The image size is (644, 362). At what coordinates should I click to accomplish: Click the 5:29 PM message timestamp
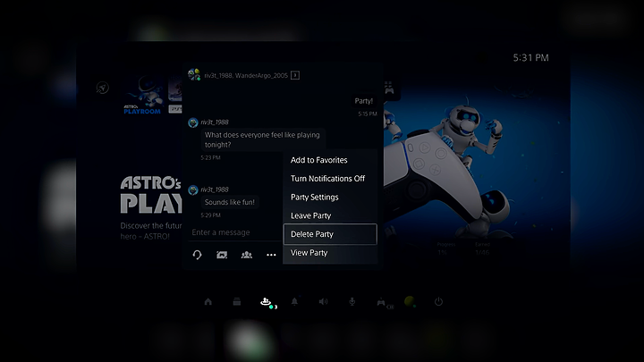click(x=211, y=215)
